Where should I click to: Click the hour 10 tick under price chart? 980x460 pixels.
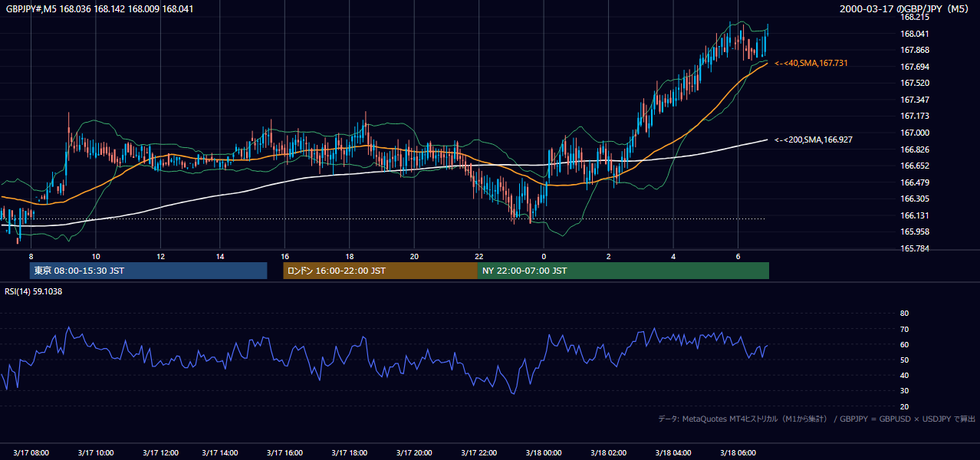pyautogui.click(x=96, y=256)
